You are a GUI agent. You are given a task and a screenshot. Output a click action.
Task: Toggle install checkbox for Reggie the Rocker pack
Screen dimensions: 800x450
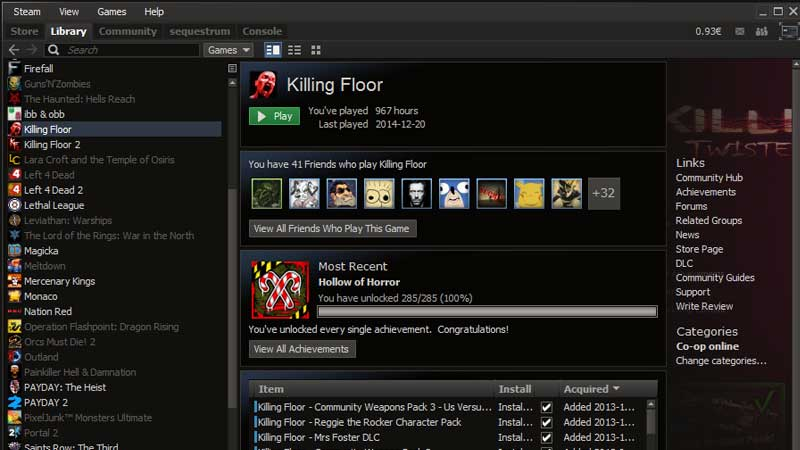[546, 422]
